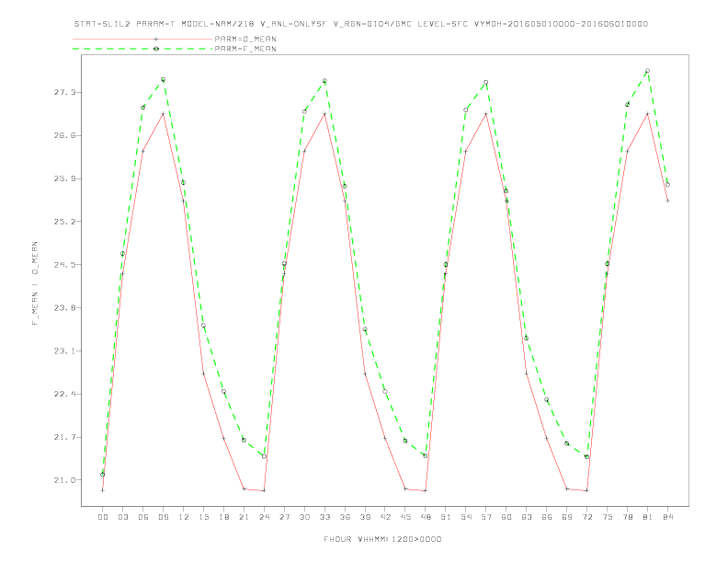Click x-axis tick label 57
Viewport: 728px width, 563px height.
(x=486, y=517)
